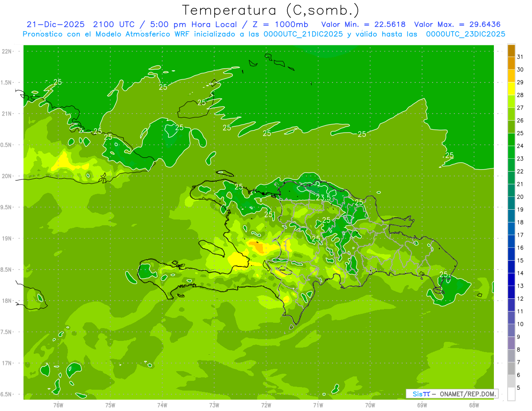Click the legend label "29"
This screenshot has height=411, width=532.
(520, 82)
